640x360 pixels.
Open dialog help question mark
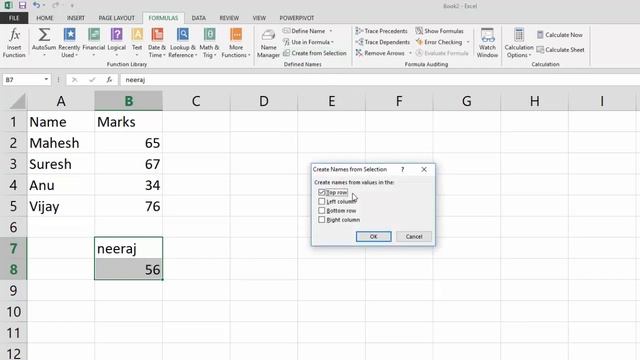(402, 169)
